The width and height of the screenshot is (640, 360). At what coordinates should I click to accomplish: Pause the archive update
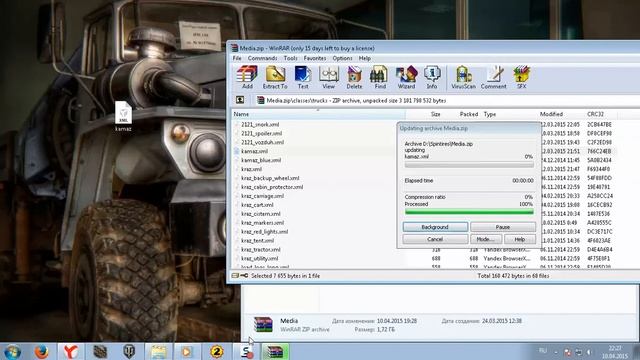coord(503,227)
